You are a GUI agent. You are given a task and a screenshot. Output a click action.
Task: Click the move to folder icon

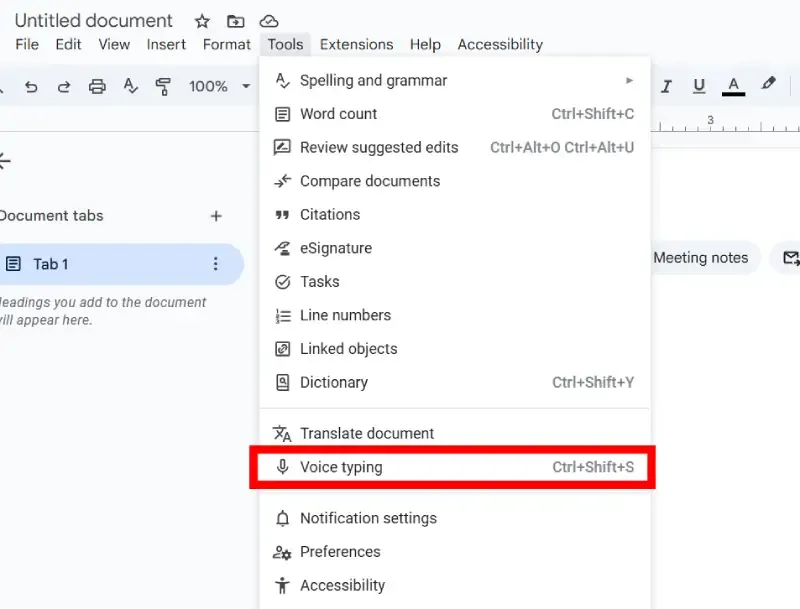click(235, 21)
